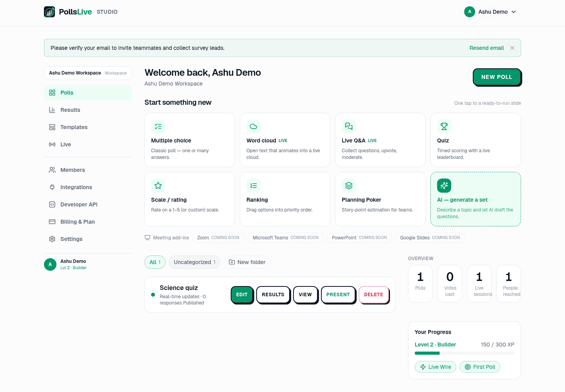
Task: Click the Settings gear icon
Action: point(52,239)
